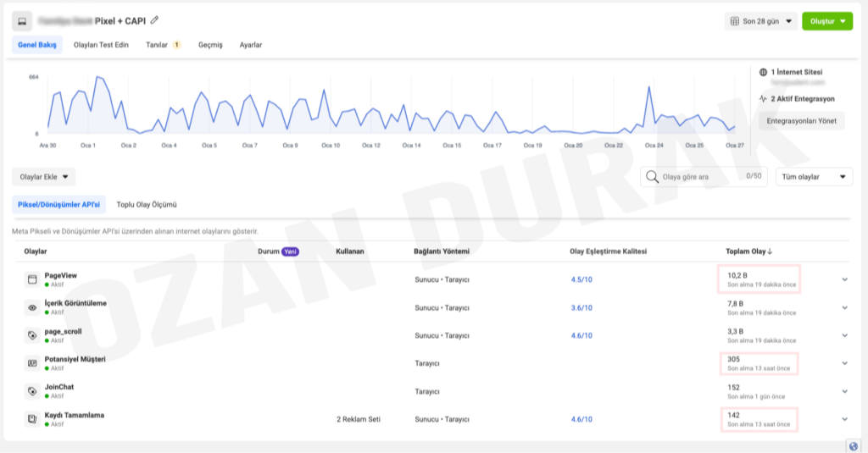Open PageView match quality 4.5/10 link
The height and width of the screenshot is (453, 868).
tap(581, 279)
